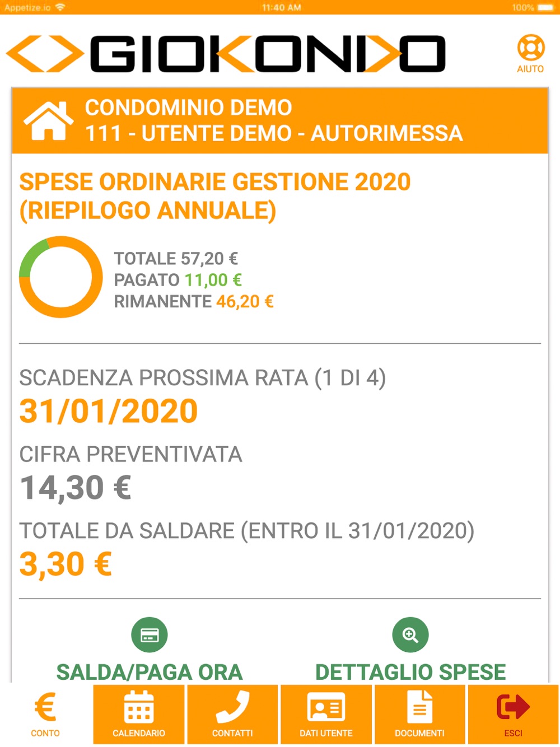The image size is (560, 747).
Task: Tap the Giokondo logo
Action: (x=226, y=54)
